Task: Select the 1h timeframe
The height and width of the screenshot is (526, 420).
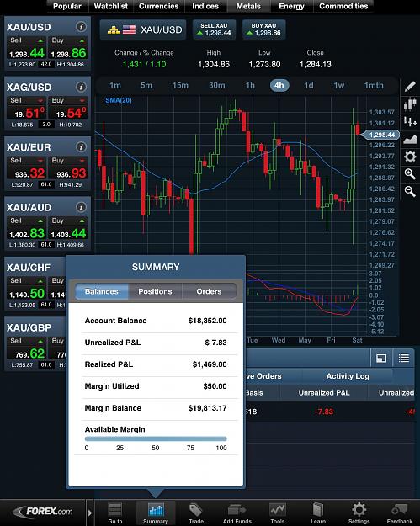Action: [250, 85]
